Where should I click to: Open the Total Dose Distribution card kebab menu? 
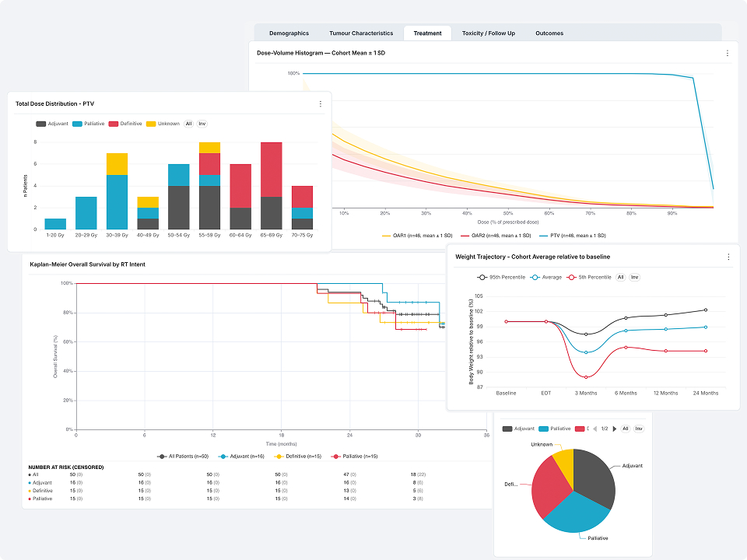click(x=320, y=103)
